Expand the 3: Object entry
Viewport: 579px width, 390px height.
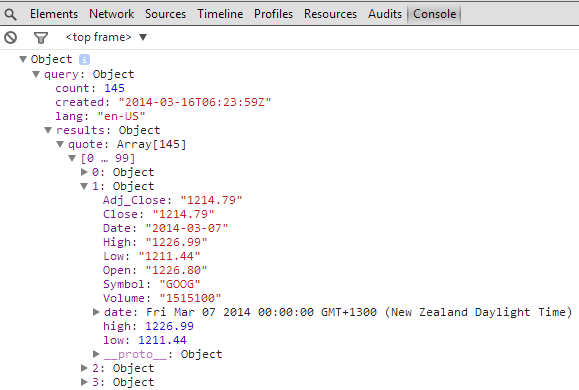pos(84,382)
